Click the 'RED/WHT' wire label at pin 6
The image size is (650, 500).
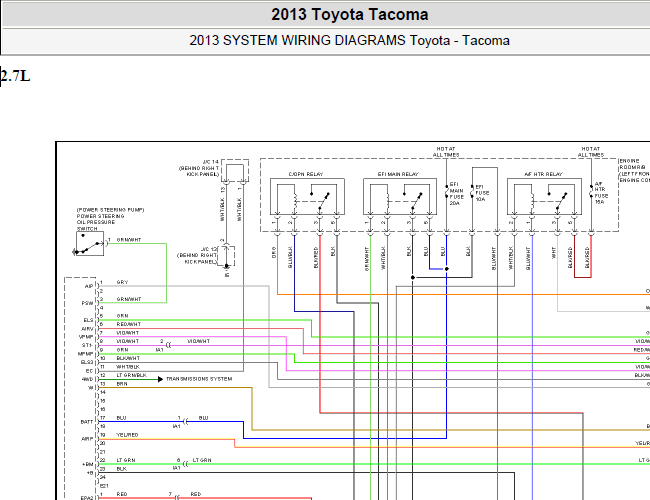coord(129,324)
